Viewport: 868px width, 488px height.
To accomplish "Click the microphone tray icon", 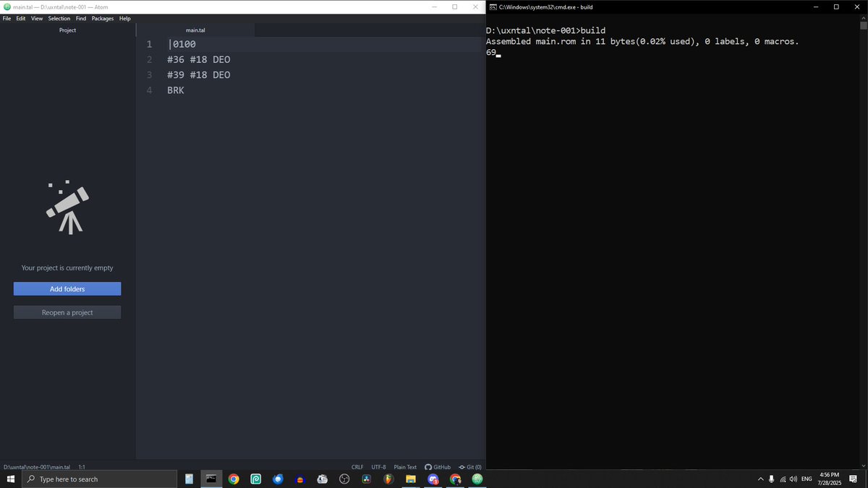I will pos(771,479).
